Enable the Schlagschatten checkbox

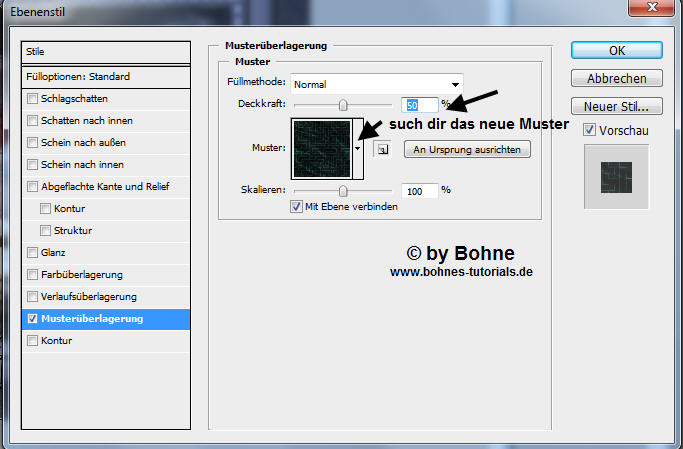[x=33, y=99]
